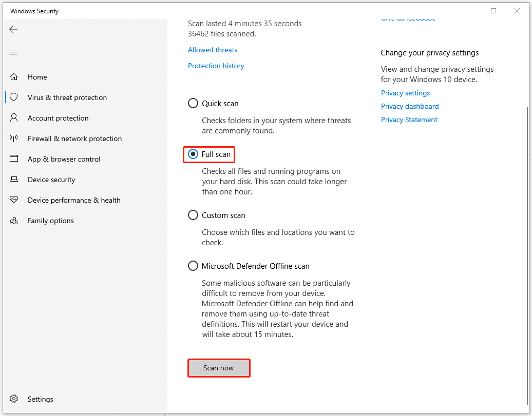Select Microsoft Defender Offline scan
Viewport: 532px width, 416px height.
click(x=193, y=265)
